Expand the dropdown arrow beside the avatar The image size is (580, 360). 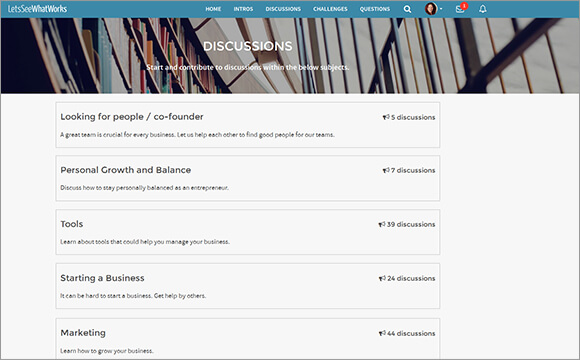point(441,9)
